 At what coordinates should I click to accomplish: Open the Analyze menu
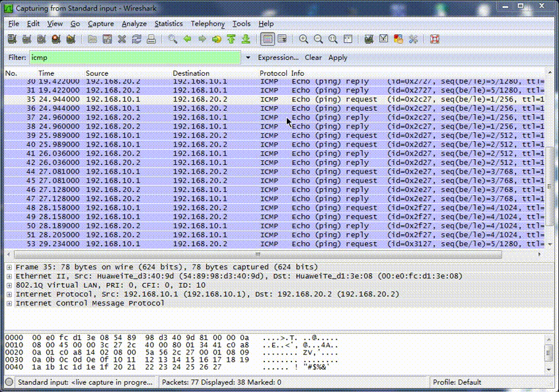point(134,24)
